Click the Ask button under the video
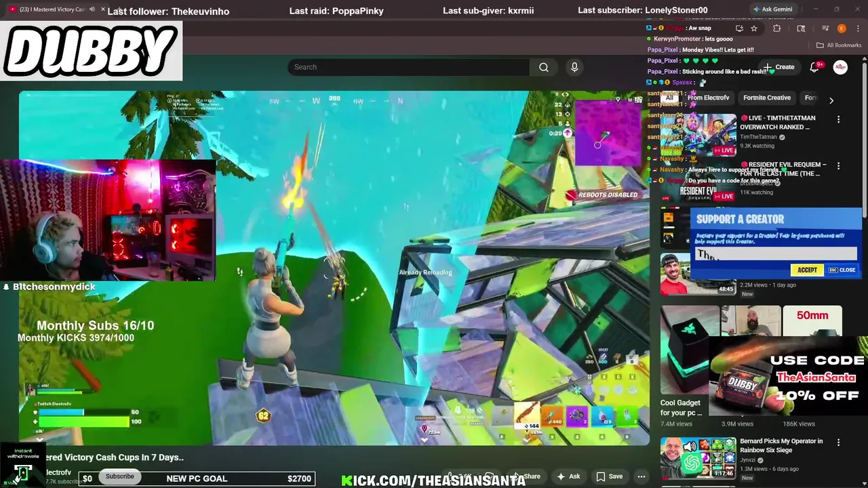Screen dimensions: 868x488 pos(568,476)
